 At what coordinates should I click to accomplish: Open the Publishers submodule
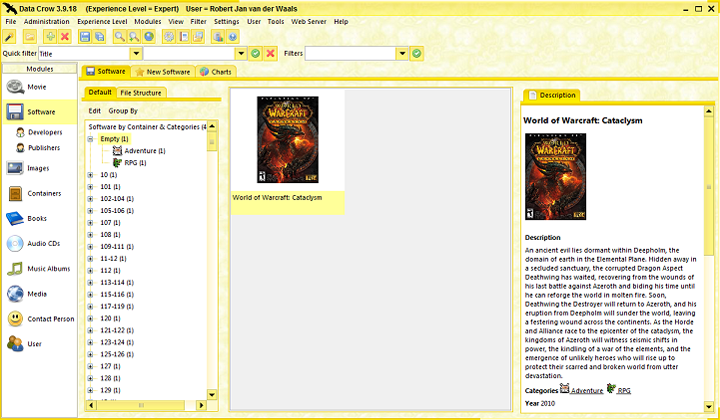[39, 148]
